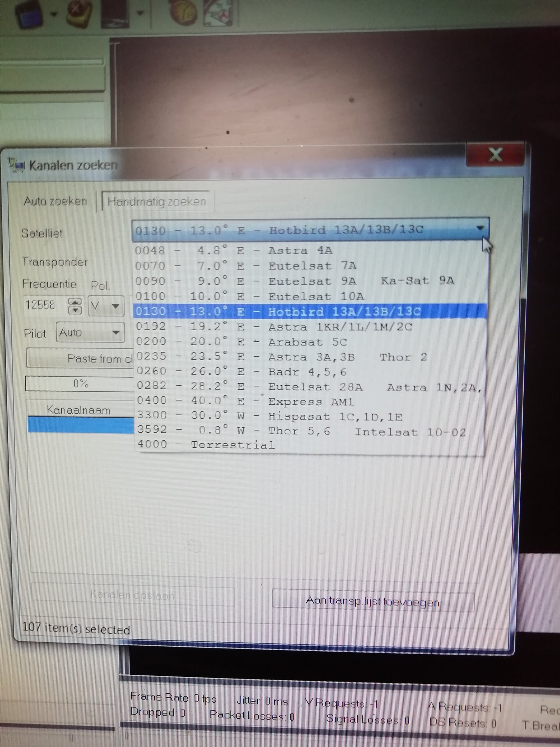
Task: Select highlighted 0130 Hotbird 13A/13B/13C entry
Action: click(x=310, y=311)
